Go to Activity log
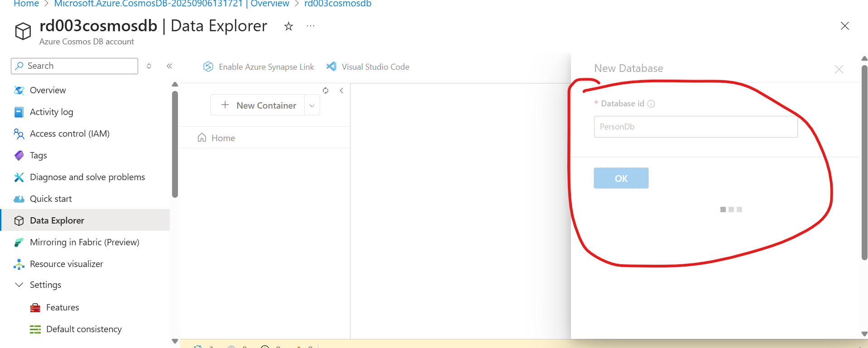This screenshot has height=348, width=868. click(x=51, y=112)
